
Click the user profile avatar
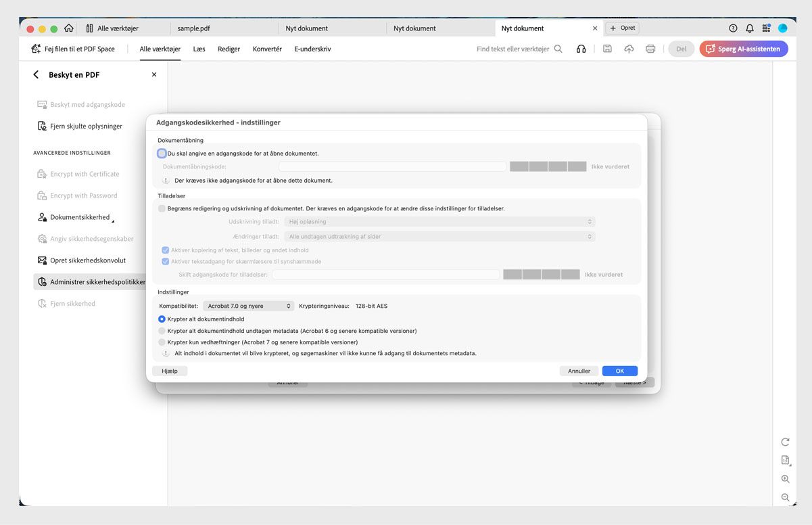click(783, 28)
